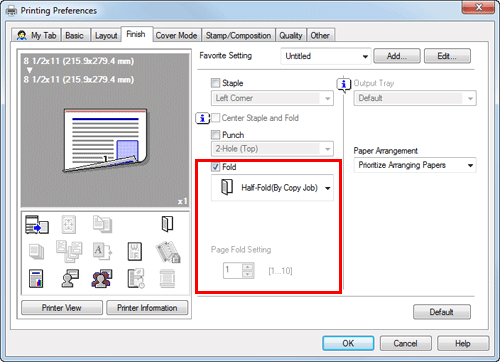This screenshot has width=500, height=362.
Task: Open the Half-Fold(By Copy Job) dropdown
Action: [272, 188]
